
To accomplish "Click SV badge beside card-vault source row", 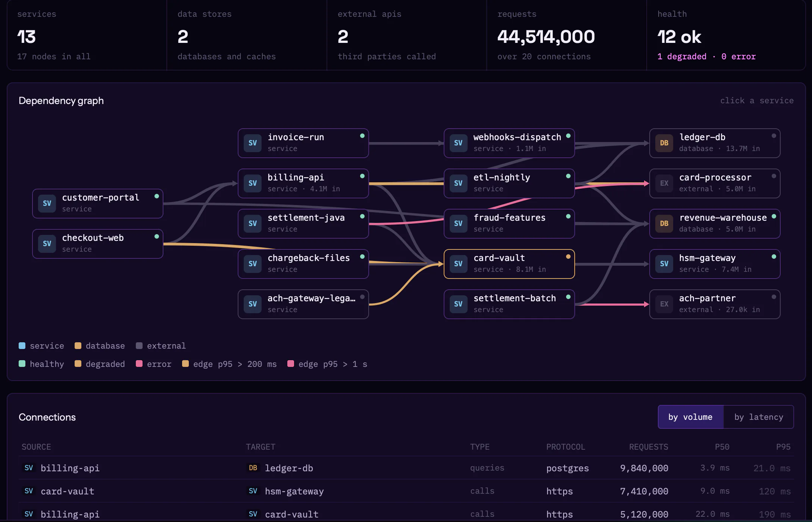I will [29, 491].
